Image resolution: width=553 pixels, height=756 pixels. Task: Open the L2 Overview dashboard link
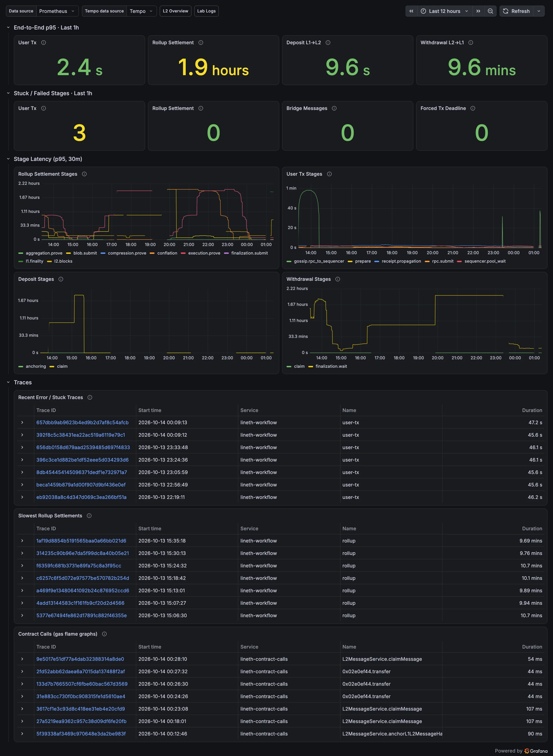pyautogui.click(x=175, y=11)
